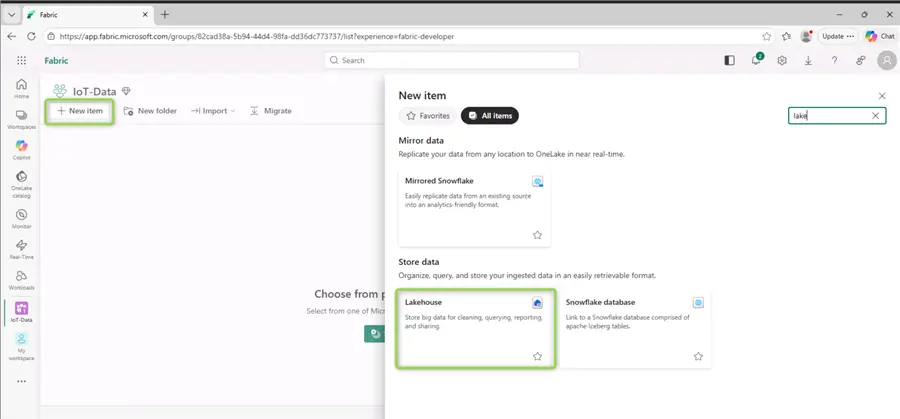Click the IoT-Data workspace title
Screen dimensions: 900x419
tap(95, 91)
